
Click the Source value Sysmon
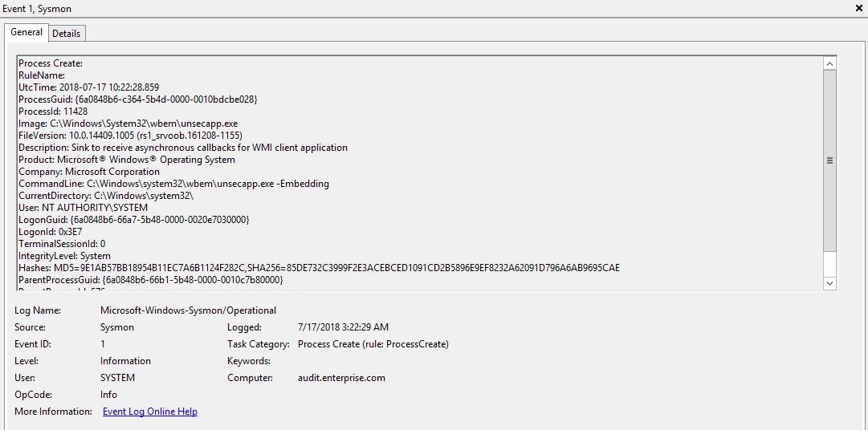(x=116, y=327)
